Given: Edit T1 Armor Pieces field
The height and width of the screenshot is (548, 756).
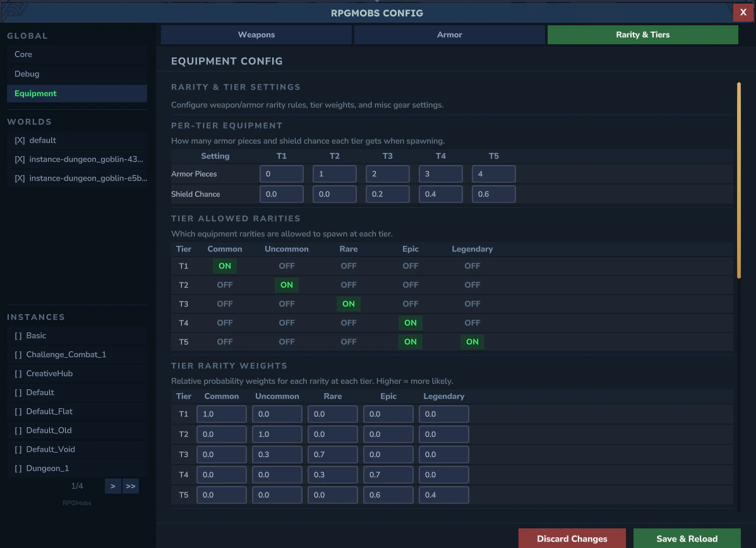Looking at the screenshot, I should point(282,174).
